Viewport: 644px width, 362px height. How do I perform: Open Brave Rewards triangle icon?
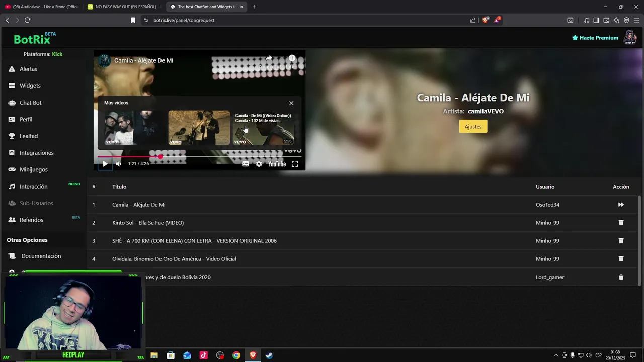pyautogui.click(x=497, y=20)
